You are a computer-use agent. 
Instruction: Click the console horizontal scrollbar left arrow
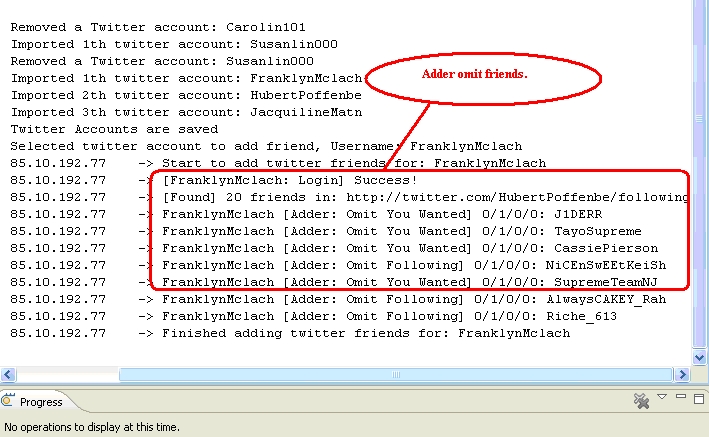[x=8, y=375]
